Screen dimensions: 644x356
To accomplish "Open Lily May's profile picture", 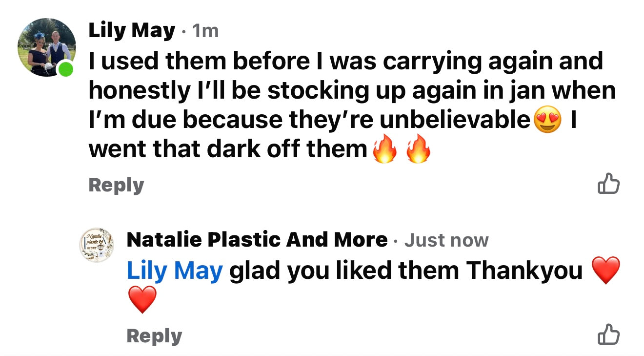I will click(46, 47).
